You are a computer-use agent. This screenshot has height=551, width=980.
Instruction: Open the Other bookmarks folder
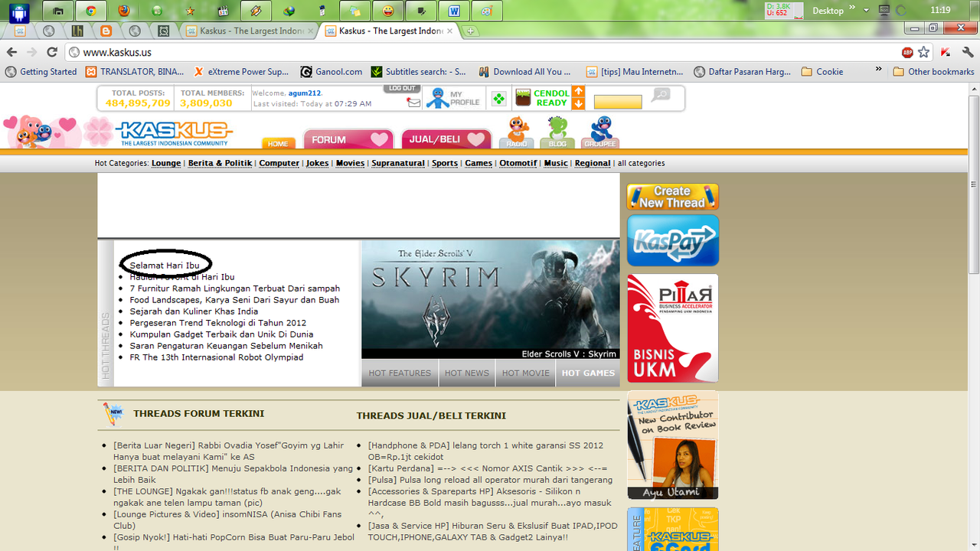coord(933,71)
